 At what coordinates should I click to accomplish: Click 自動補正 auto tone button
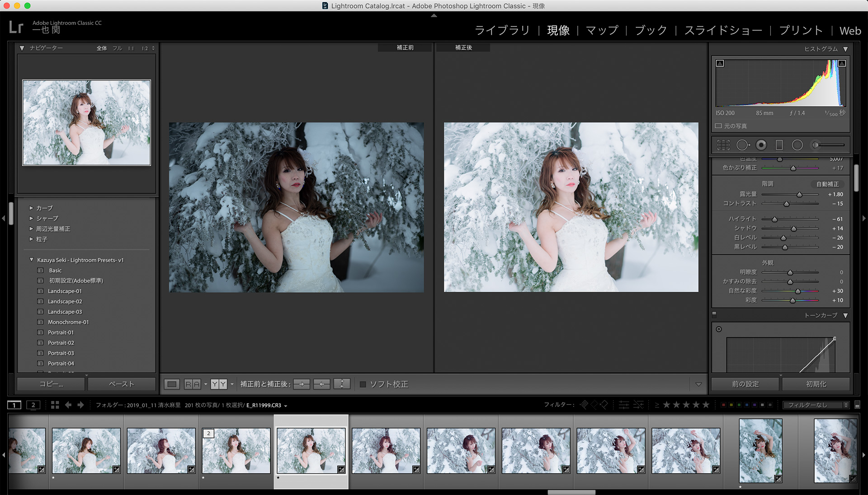(x=827, y=184)
